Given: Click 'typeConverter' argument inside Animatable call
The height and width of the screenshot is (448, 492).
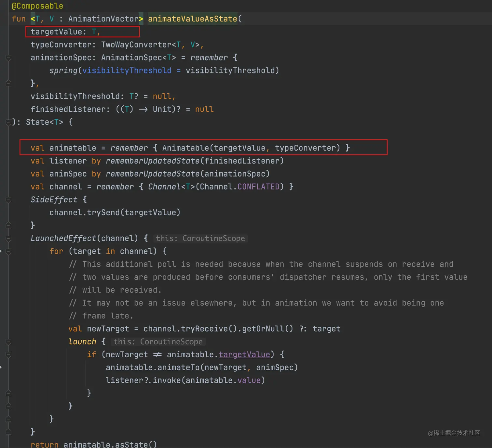Looking at the screenshot, I should [305, 148].
